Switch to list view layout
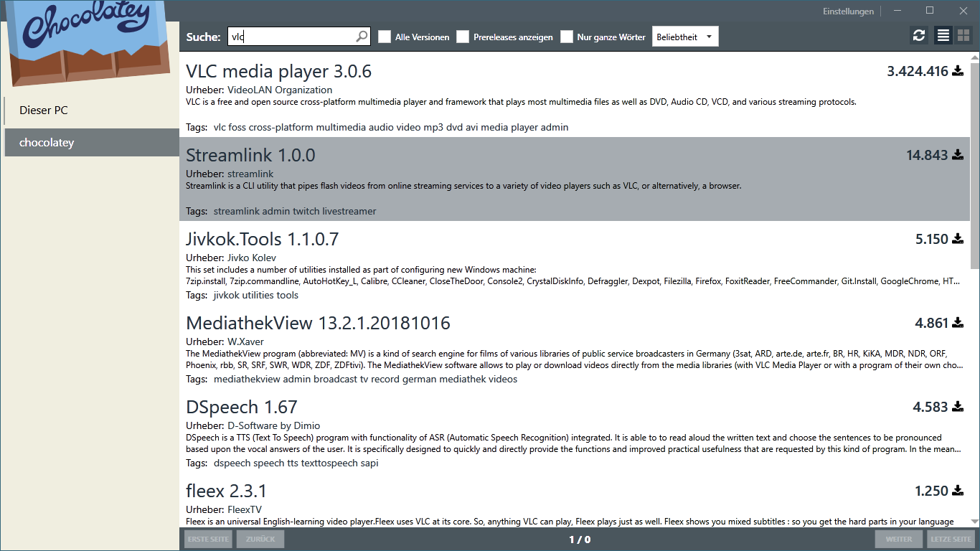The width and height of the screenshot is (980, 551). 943,36
